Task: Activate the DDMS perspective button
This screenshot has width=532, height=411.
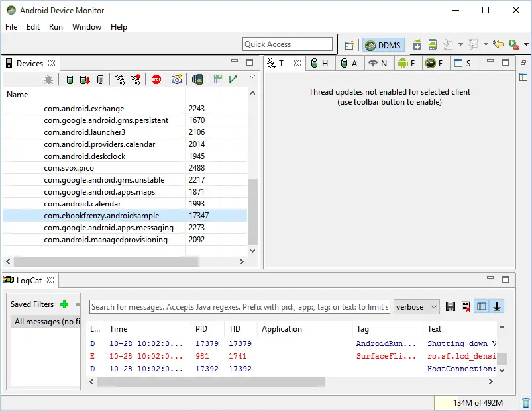Action: click(x=383, y=45)
